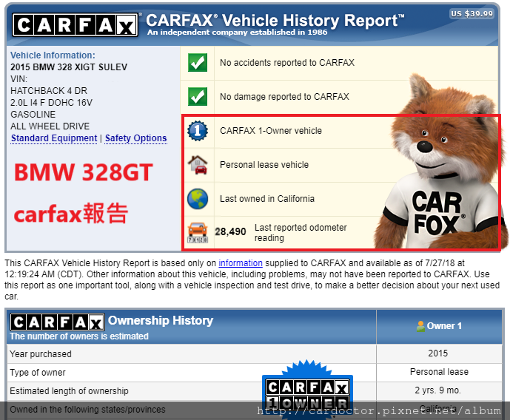Click the Owned in the following states/provinces label

(x=87, y=410)
